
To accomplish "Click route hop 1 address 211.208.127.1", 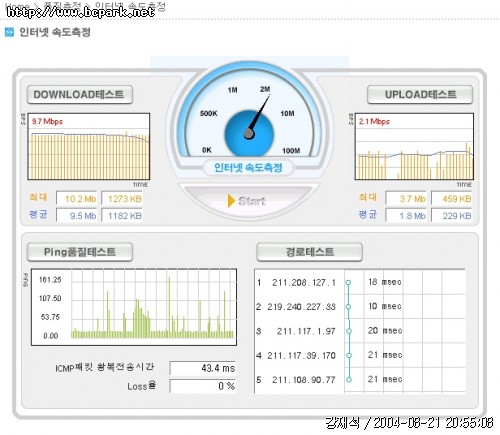I will pyautogui.click(x=304, y=283).
